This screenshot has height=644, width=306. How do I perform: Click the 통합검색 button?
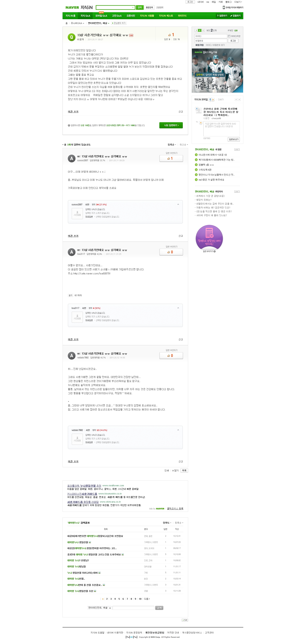tap(149, 8)
